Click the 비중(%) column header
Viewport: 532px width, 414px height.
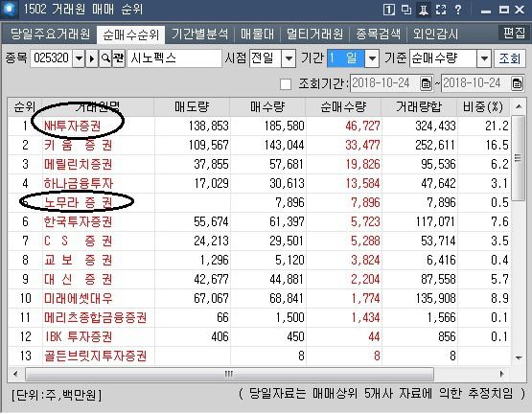[483, 107]
